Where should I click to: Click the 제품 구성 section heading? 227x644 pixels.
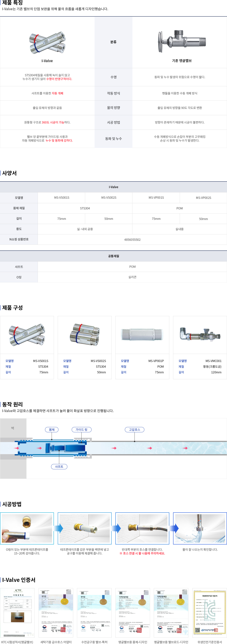12,307
